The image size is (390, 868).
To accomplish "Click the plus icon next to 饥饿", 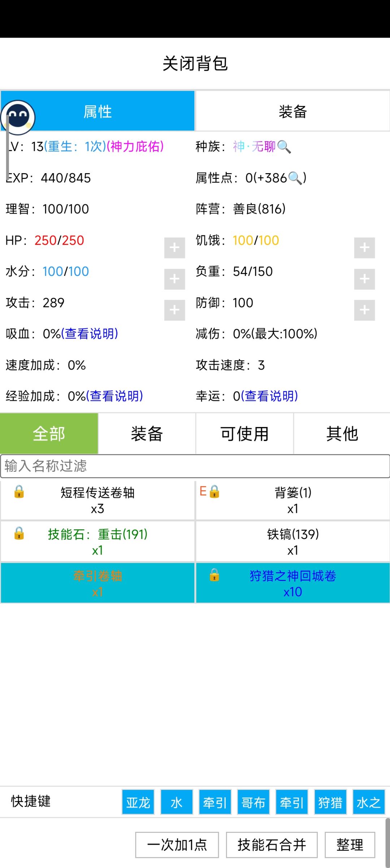I will [x=364, y=248].
